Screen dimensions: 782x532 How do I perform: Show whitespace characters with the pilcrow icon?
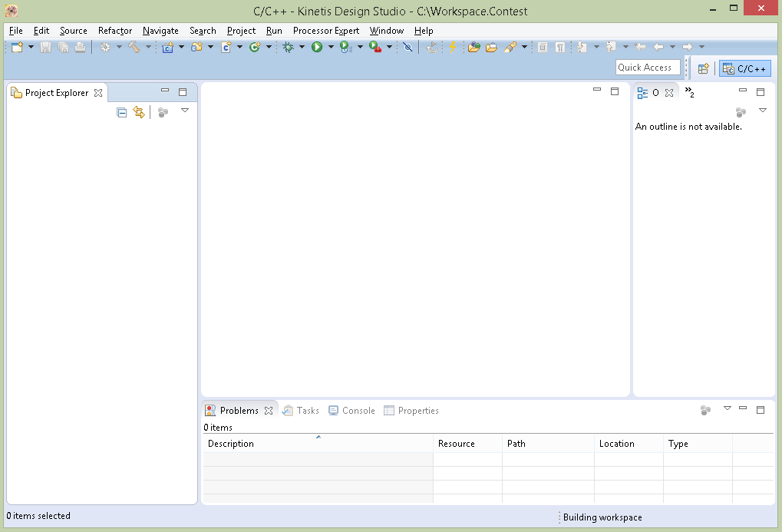coord(559,47)
